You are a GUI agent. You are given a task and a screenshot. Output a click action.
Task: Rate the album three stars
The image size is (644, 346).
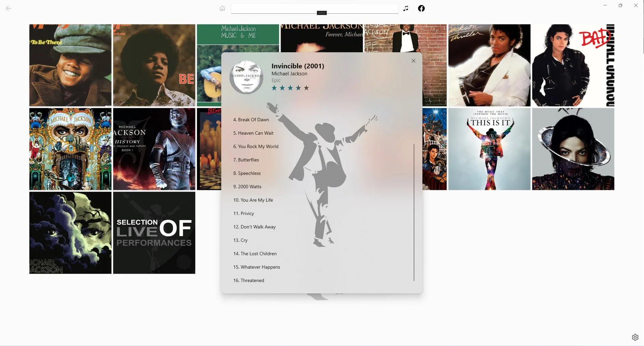pyautogui.click(x=290, y=88)
